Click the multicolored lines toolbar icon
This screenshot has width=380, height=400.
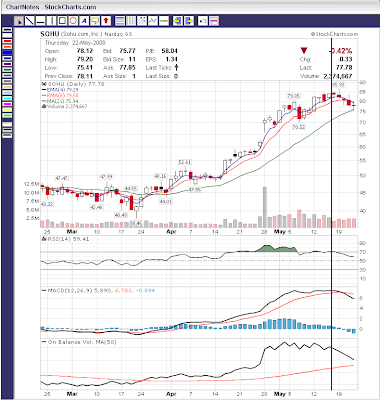point(214,21)
